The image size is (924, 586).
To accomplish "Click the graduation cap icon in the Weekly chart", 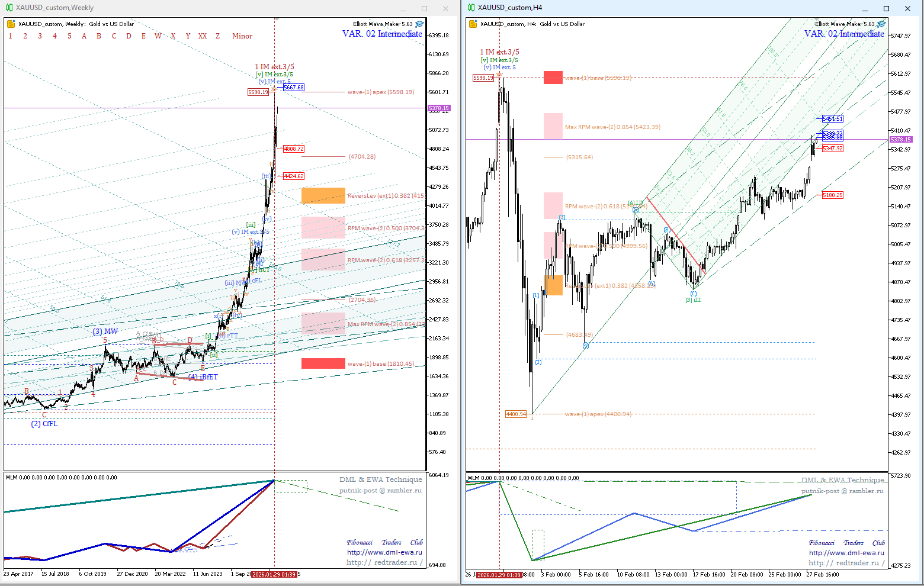I will (419, 24).
